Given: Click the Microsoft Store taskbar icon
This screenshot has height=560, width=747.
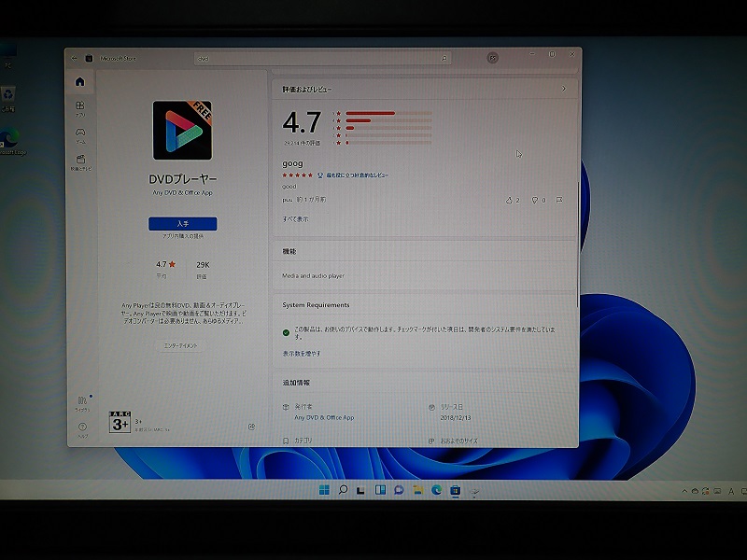Looking at the screenshot, I should [456, 490].
